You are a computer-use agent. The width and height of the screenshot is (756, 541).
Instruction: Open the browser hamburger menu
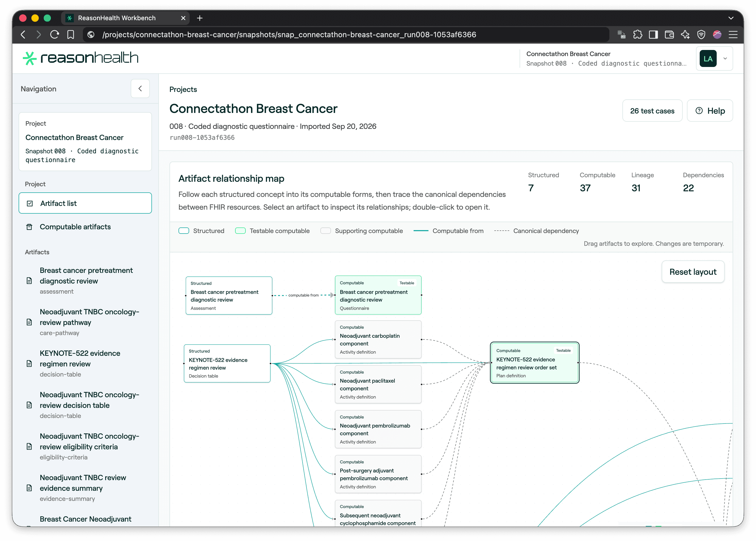(733, 35)
